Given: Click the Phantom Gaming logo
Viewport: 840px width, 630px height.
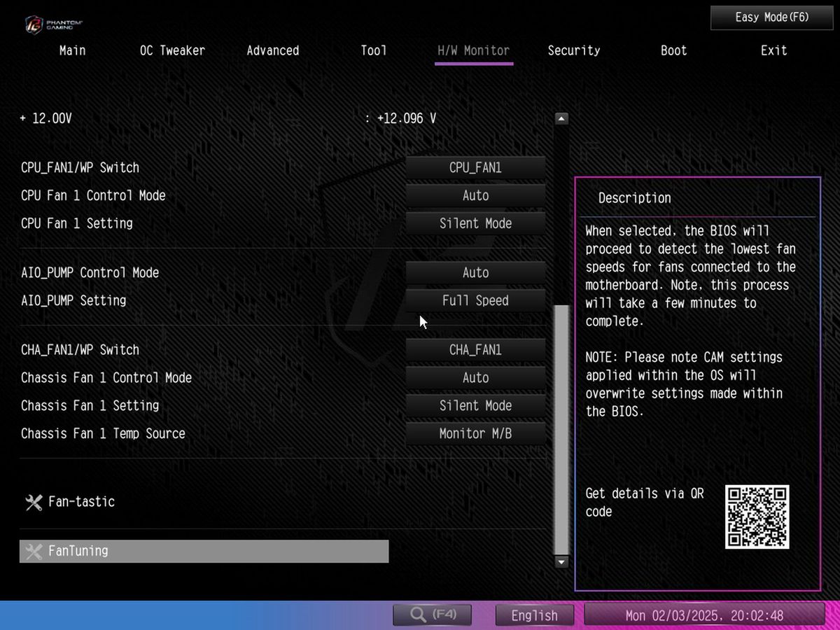Looking at the screenshot, I should click(53, 24).
